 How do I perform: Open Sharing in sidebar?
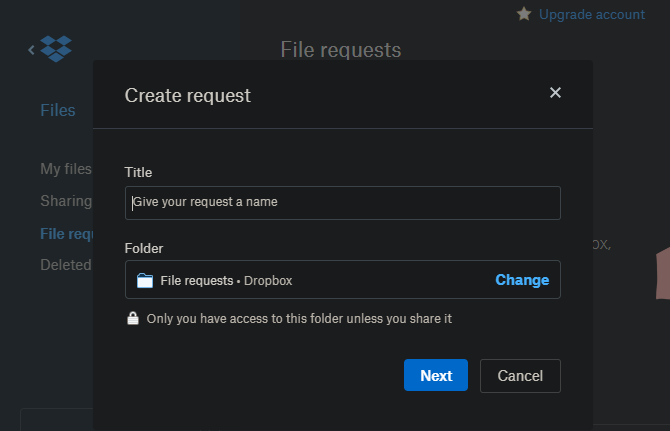(x=66, y=201)
